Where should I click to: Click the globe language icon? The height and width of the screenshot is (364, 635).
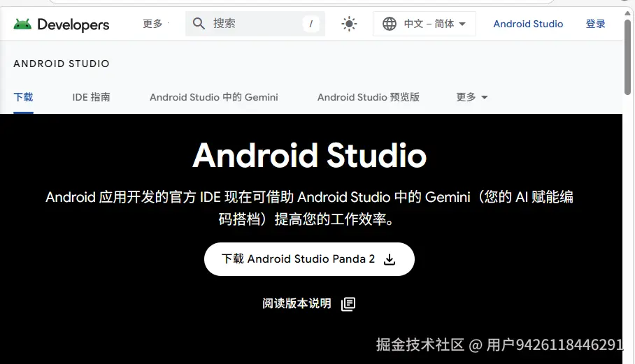coord(390,24)
